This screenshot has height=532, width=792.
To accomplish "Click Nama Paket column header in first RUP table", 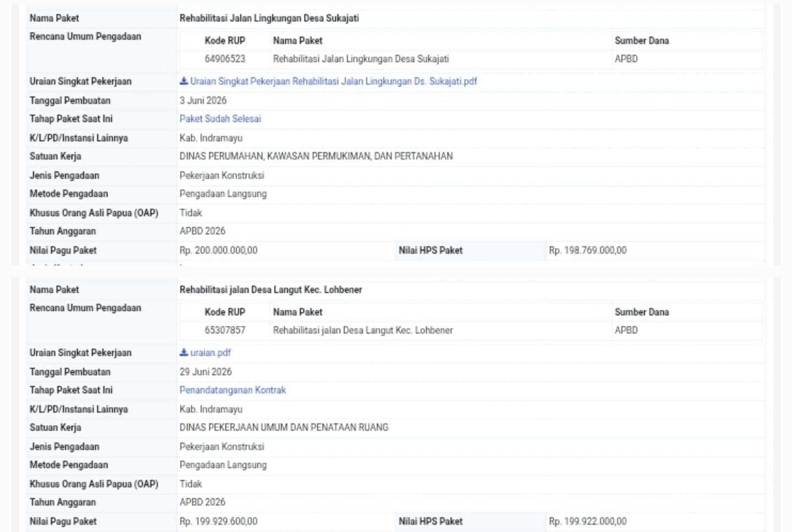I will tap(298, 41).
